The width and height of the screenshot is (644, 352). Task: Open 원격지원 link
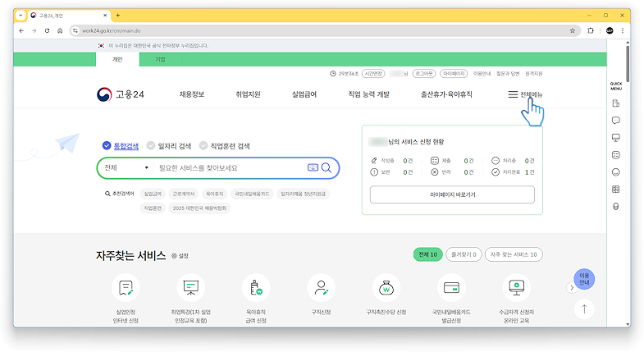click(x=533, y=74)
